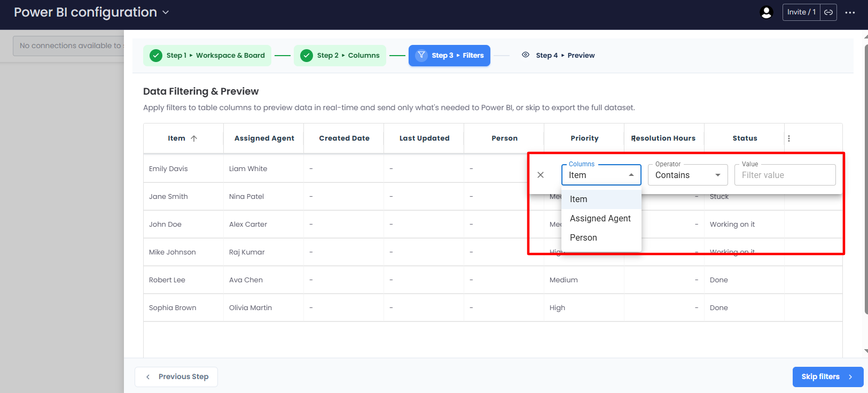
Task: Collapse the Columns dropdown showing Item
Action: point(601,175)
